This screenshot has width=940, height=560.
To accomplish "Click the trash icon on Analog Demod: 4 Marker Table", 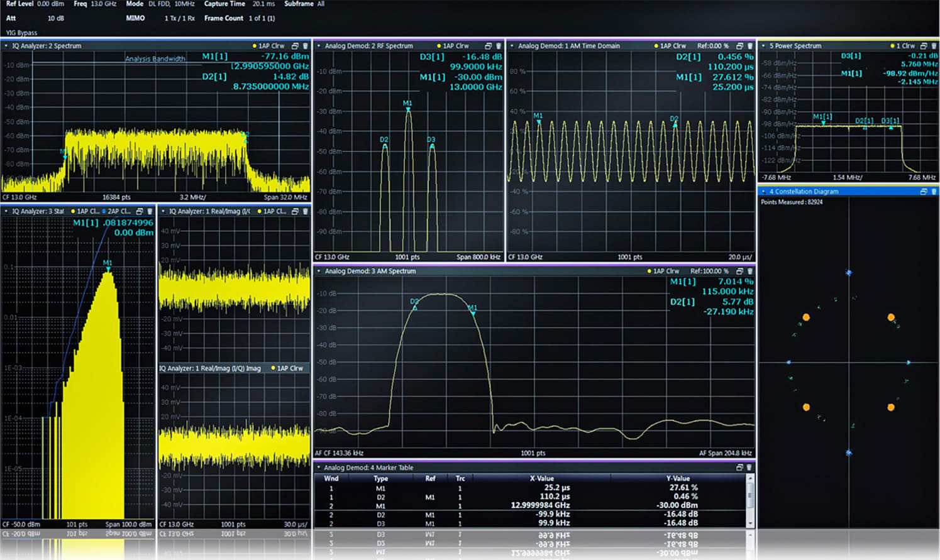I will click(749, 468).
